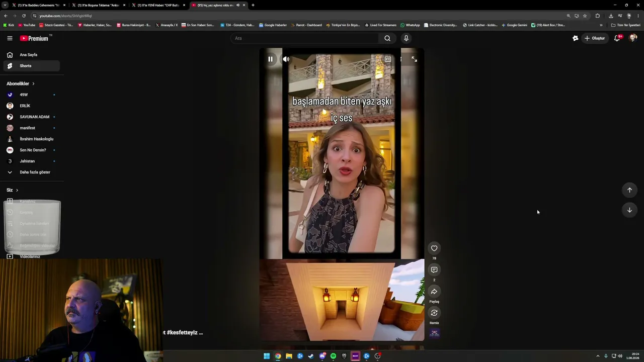Open the 49W channel subscription
The width and height of the screenshot is (644, 362).
click(x=32, y=95)
